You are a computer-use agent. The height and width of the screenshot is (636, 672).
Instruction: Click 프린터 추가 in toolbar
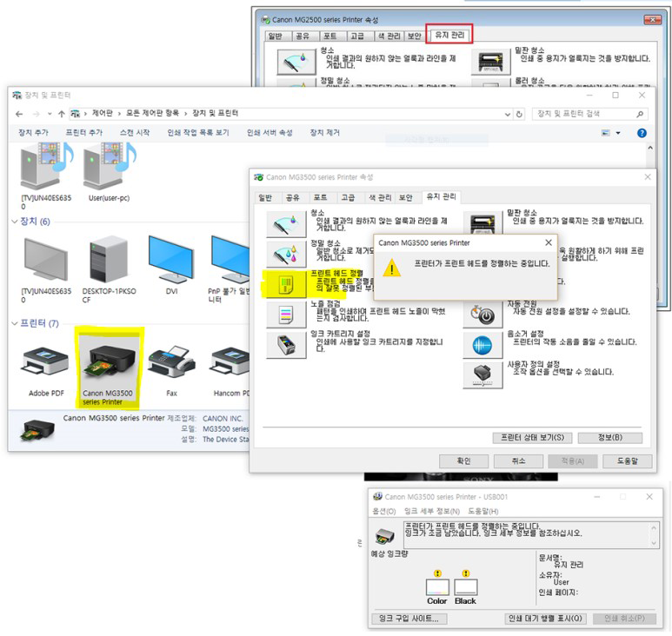(84, 132)
